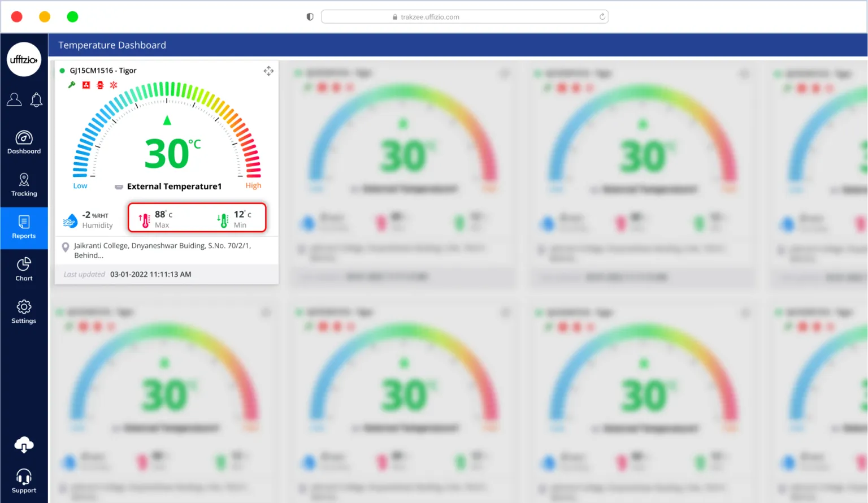Open the Tracking section

tap(24, 185)
